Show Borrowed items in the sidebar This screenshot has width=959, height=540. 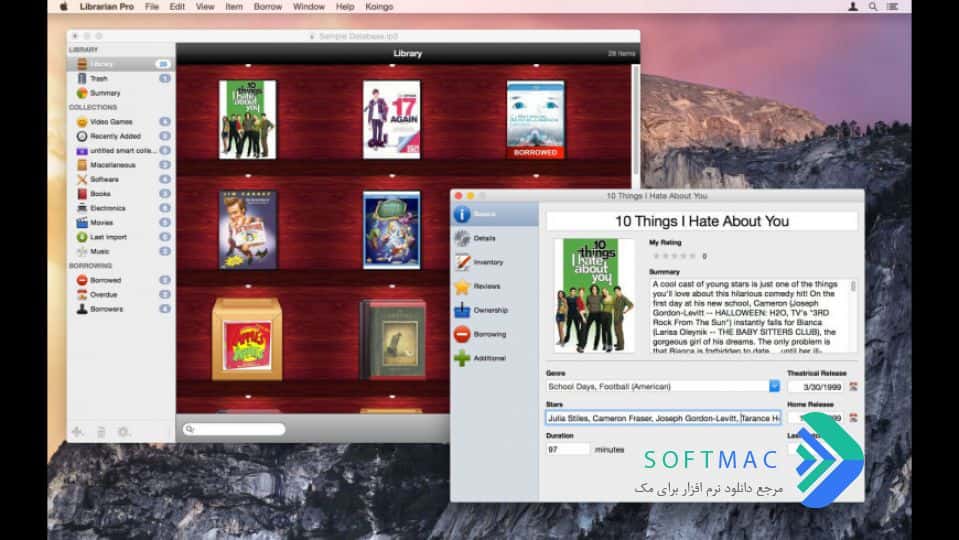click(120, 280)
